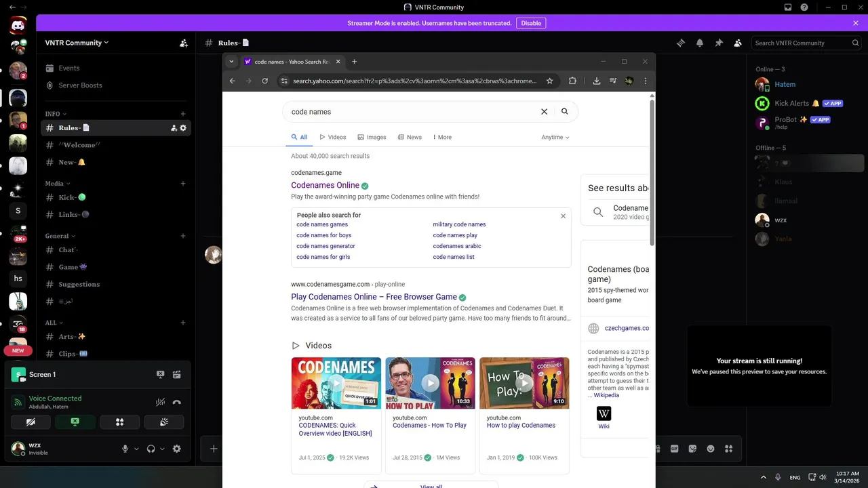Expand VNTR Community server menu
Image resolution: width=868 pixels, height=488 pixels.
(77, 43)
